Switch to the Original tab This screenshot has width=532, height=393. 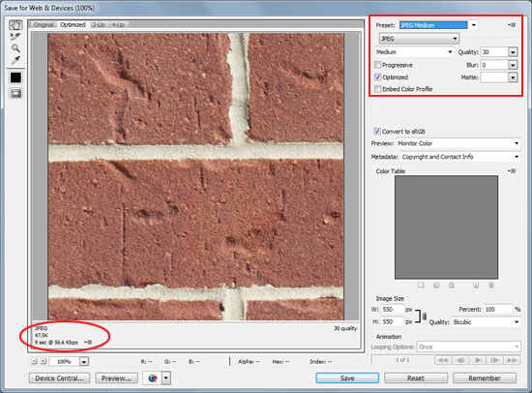(44, 25)
